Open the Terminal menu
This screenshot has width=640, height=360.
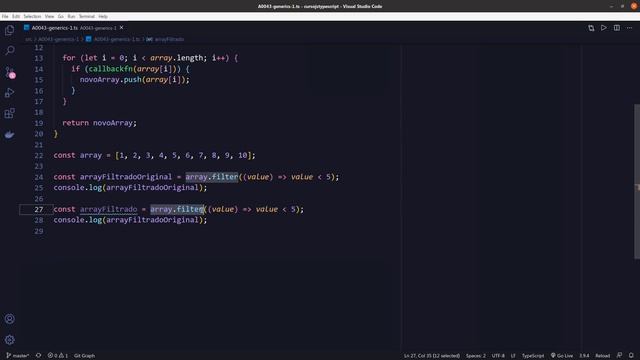point(87,16)
